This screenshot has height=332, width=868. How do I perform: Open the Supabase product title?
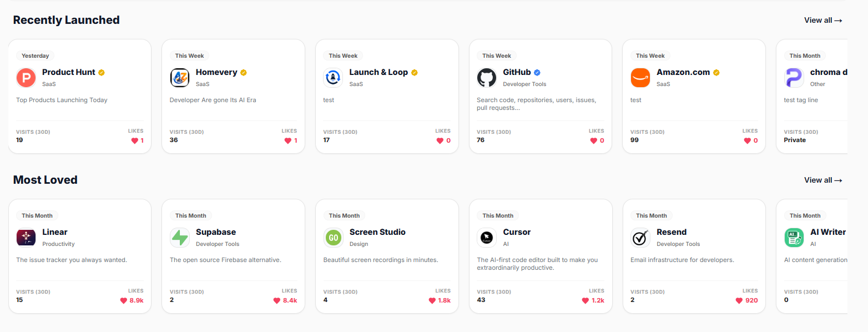[216, 232]
